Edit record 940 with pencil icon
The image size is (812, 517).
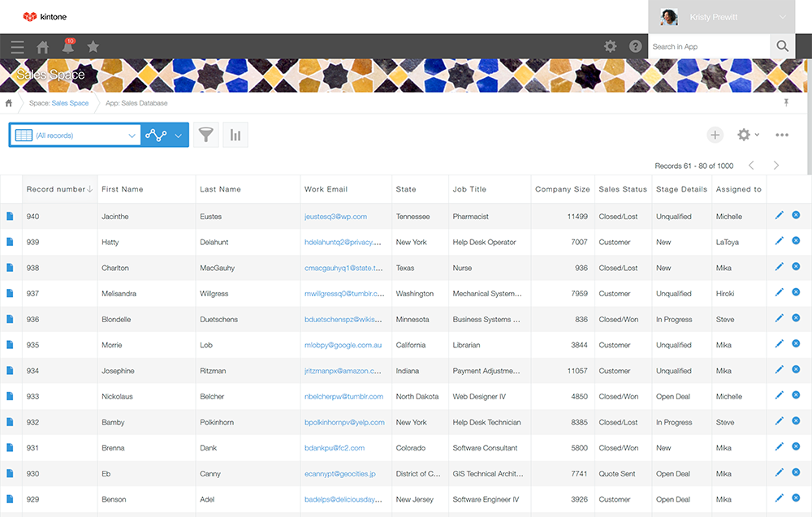(x=780, y=215)
